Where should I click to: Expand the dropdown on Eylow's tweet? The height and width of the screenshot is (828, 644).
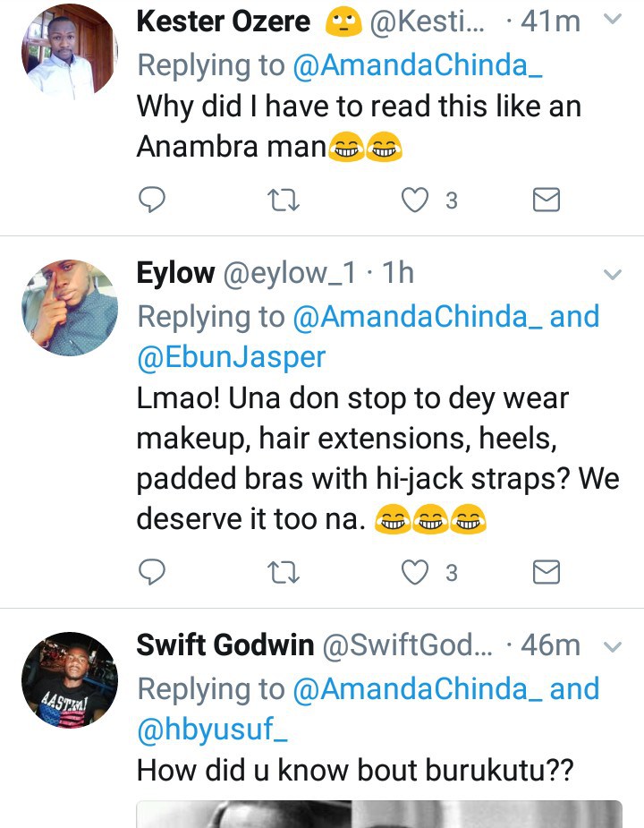[x=613, y=274]
